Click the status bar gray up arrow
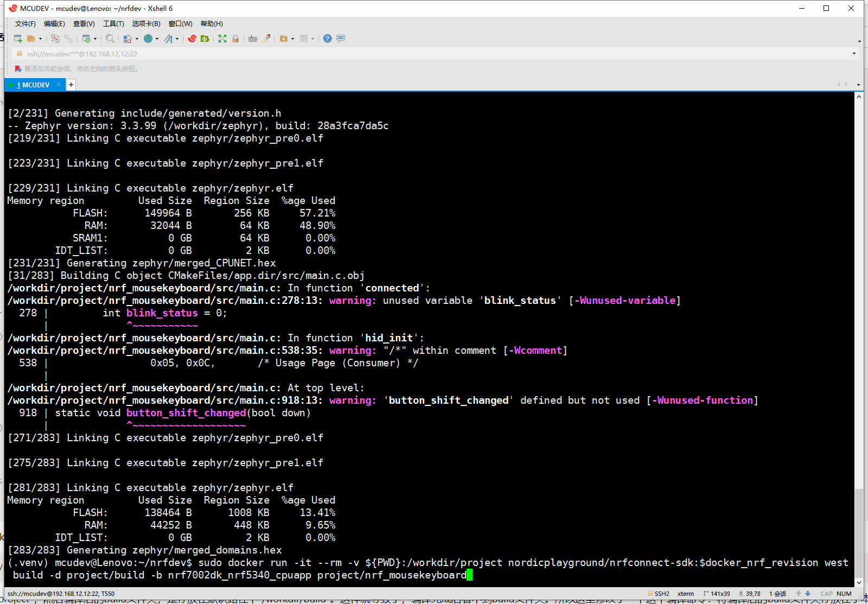Viewport: 868px width, 604px height. 799,594
